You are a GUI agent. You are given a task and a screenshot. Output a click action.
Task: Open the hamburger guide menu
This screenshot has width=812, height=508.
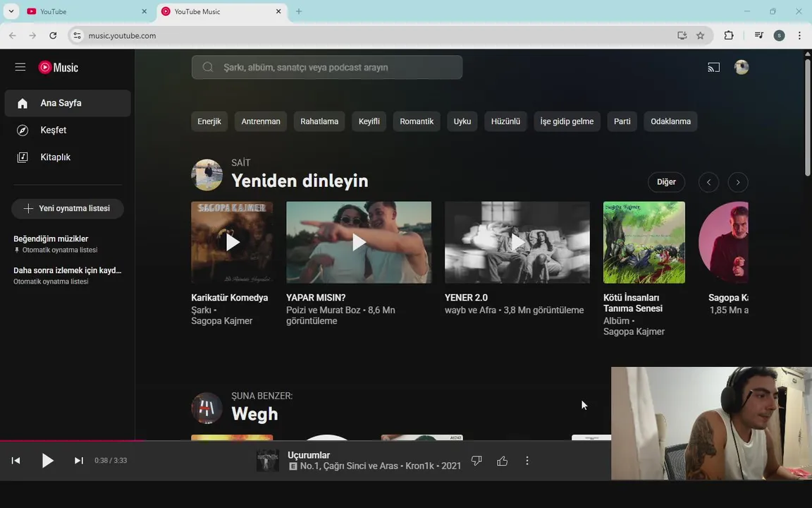(20, 67)
